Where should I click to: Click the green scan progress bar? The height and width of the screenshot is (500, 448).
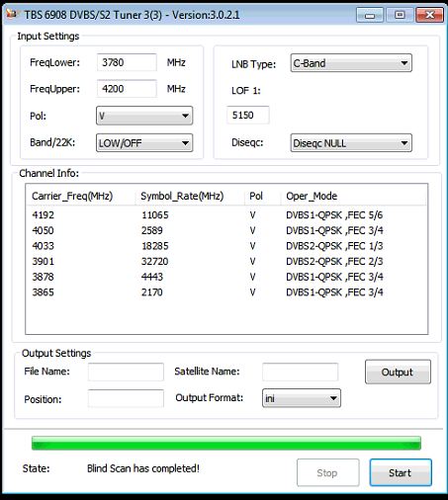click(226, 443)
